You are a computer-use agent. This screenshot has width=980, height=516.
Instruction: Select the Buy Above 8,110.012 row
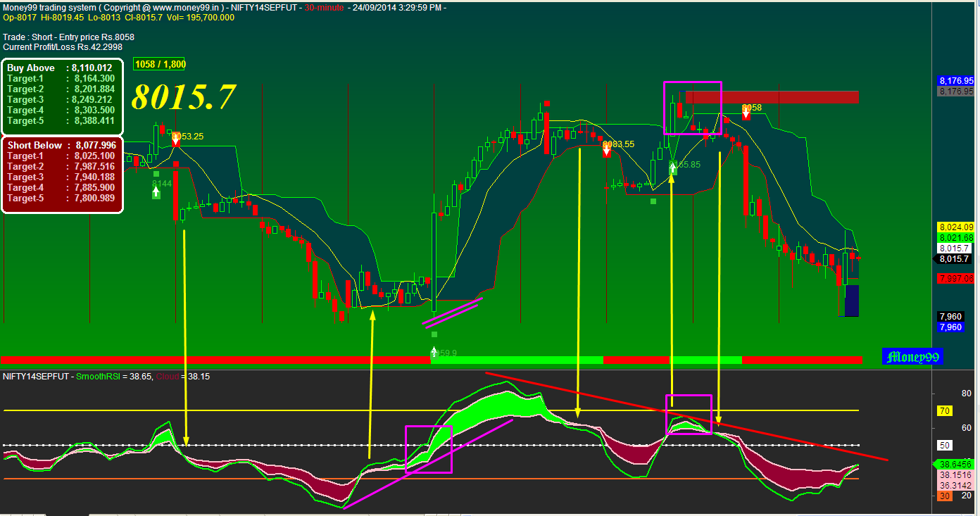pos(61,68)
